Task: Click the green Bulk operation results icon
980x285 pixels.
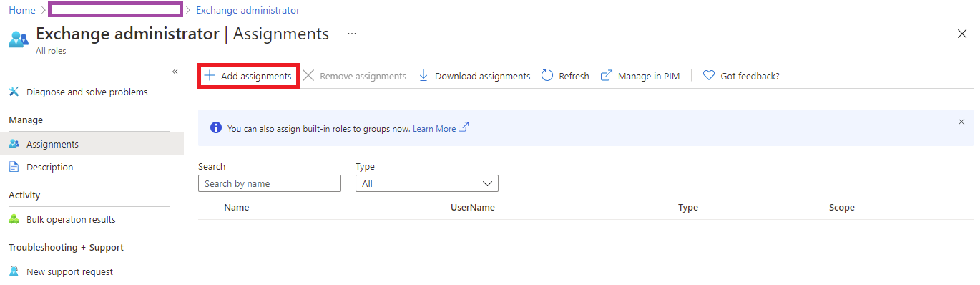Action: coord(14,219)
